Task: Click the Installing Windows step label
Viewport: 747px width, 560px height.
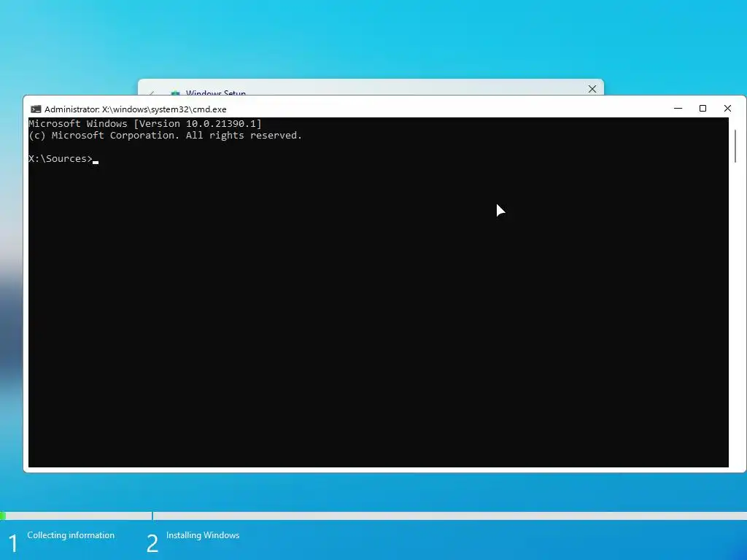Action: pyautogui.click(x=203, y=535)
